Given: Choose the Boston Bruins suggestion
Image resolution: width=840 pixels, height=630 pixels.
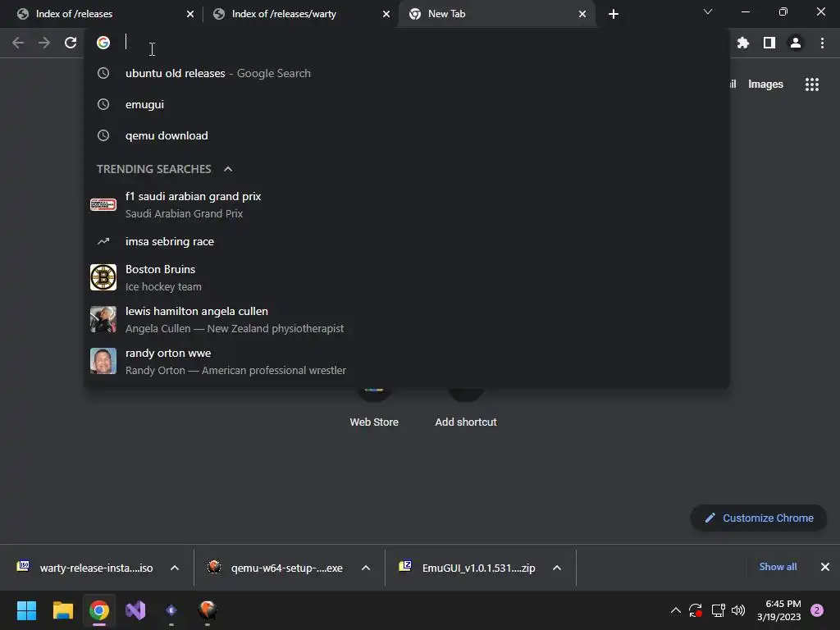Looking at the screenshot, I should click(x=407, y=277).
